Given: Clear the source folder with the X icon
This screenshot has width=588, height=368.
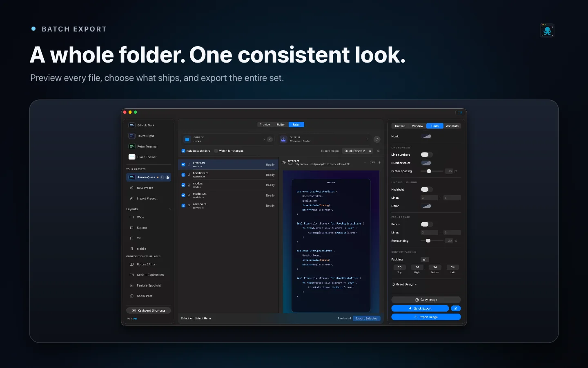Looking at the screenshot, I should point(269,139).
